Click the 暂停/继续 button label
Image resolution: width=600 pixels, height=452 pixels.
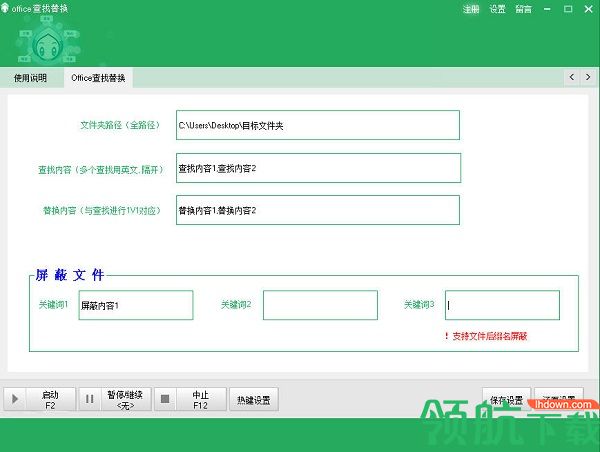pos(125,400)
